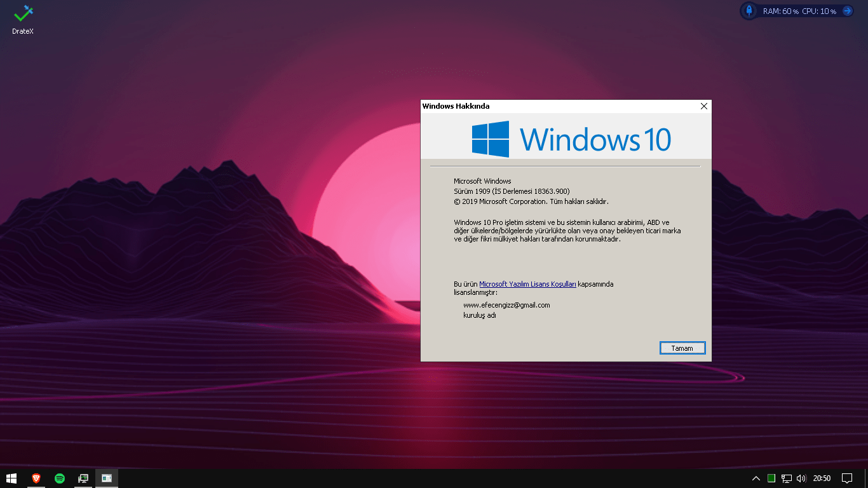Click the CPU: 10% readout

819,11
